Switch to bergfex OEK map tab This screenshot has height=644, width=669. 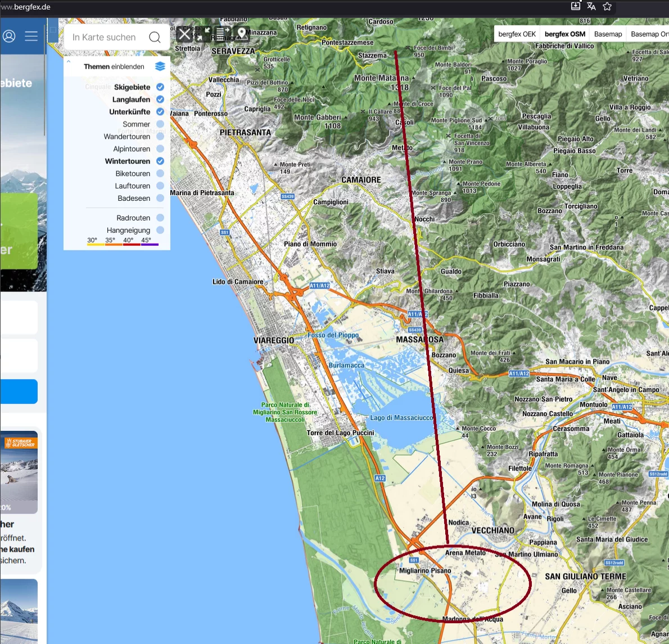click(x=517, y=34)
